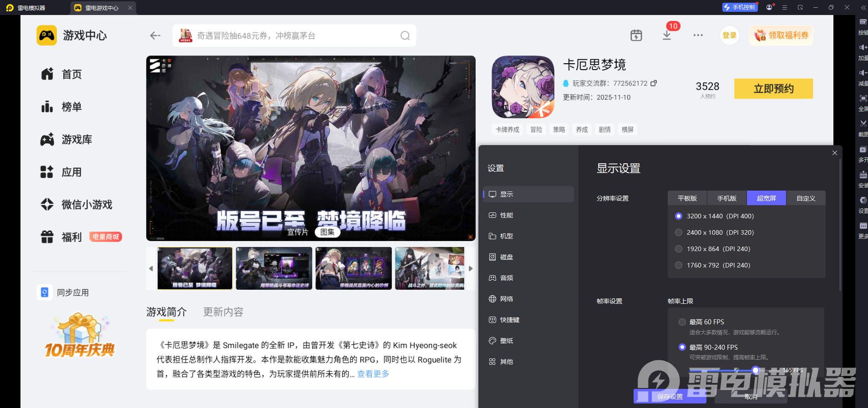This screenshot has width=868, height=408.
Task: Click the 查看更多 link in description
Action: click(373, 374)
